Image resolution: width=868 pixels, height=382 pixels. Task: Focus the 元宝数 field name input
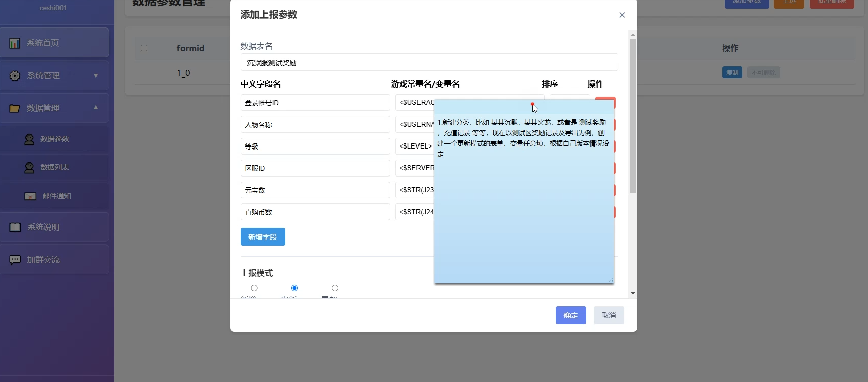coord(315,190)
